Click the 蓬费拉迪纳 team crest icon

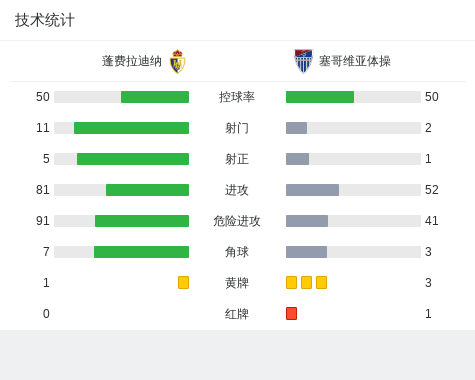177,61
